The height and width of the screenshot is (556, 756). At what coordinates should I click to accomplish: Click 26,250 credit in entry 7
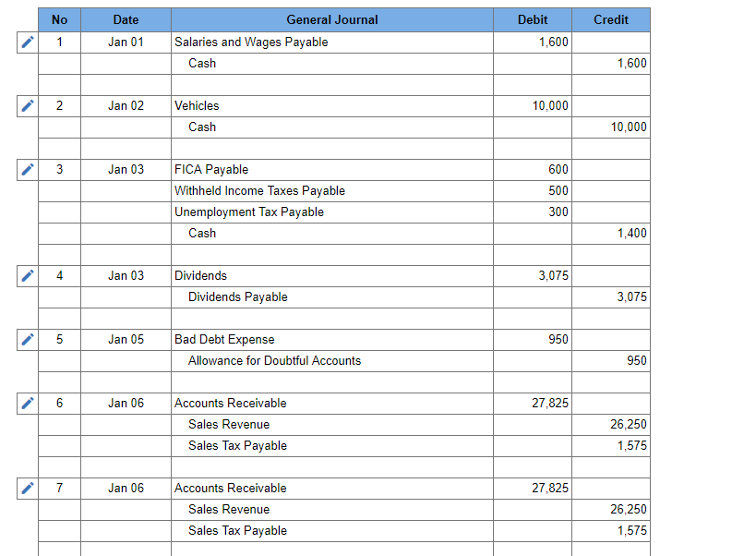coord(611,509)
